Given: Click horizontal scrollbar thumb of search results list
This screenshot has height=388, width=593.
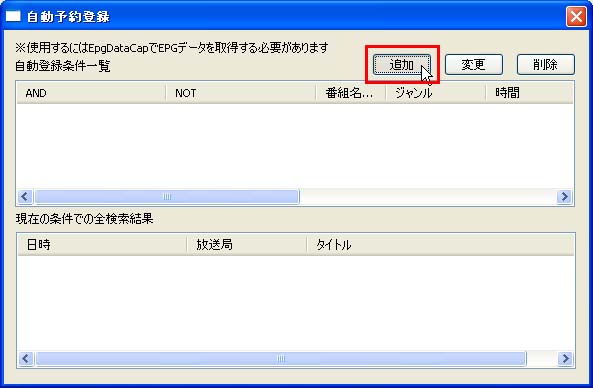Looking at the screenshot, I should point(281,359).
